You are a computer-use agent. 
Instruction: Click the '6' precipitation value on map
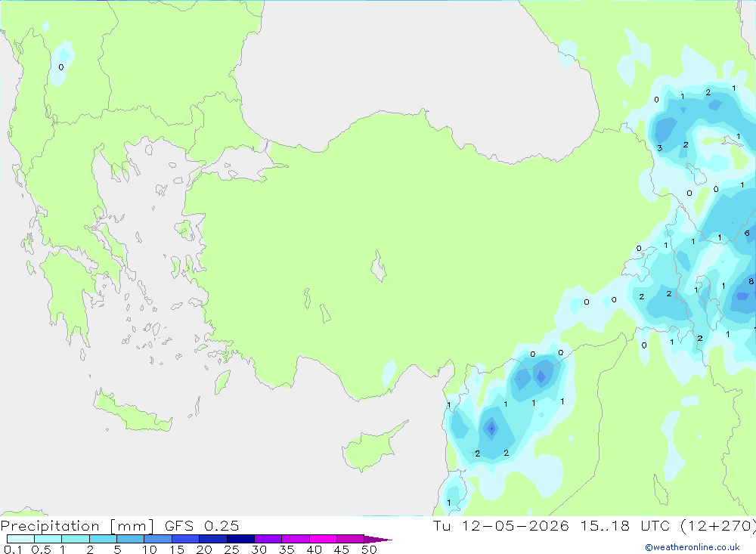click(x=747, y=234)
